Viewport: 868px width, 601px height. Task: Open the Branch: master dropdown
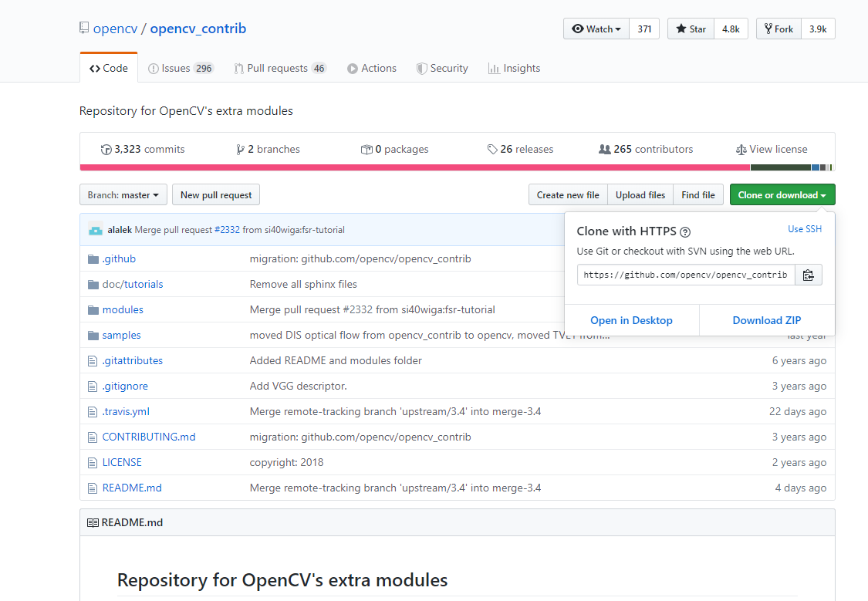[x=123, y=194]
